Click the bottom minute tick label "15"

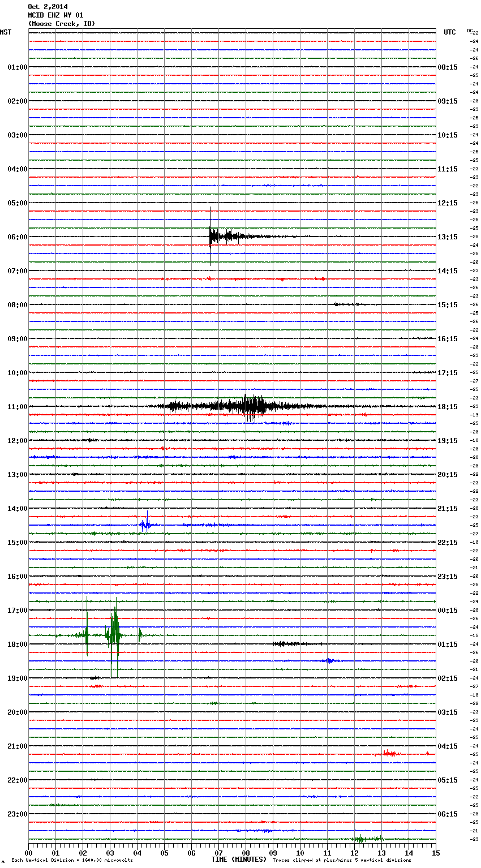pyautogui.click(x=436, y=853)
